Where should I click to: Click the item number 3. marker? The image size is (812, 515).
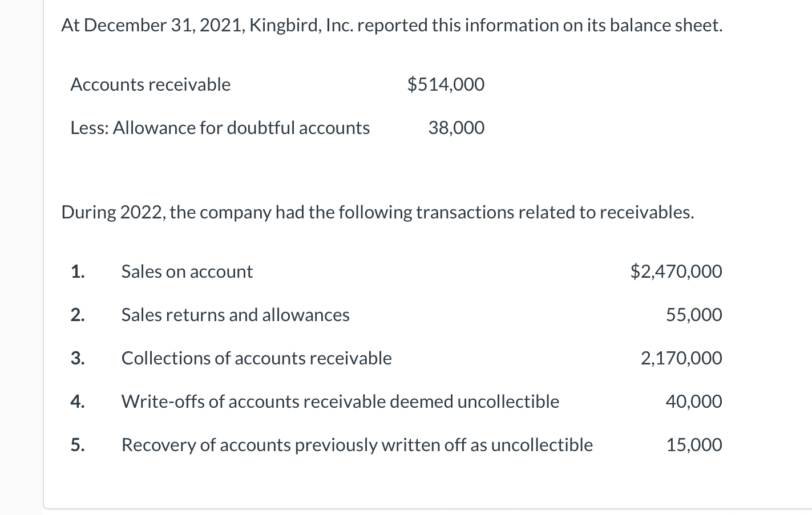point(78,358)
